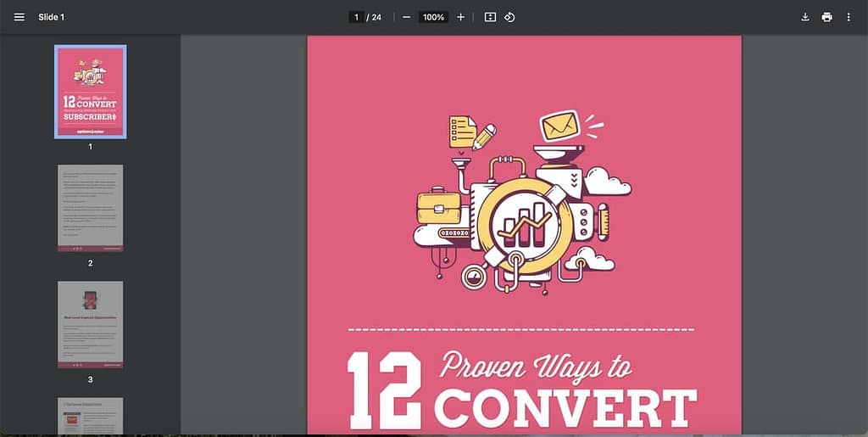Zoom out using the minus icon
868x437 pixels.
click(x=407, y=17)
